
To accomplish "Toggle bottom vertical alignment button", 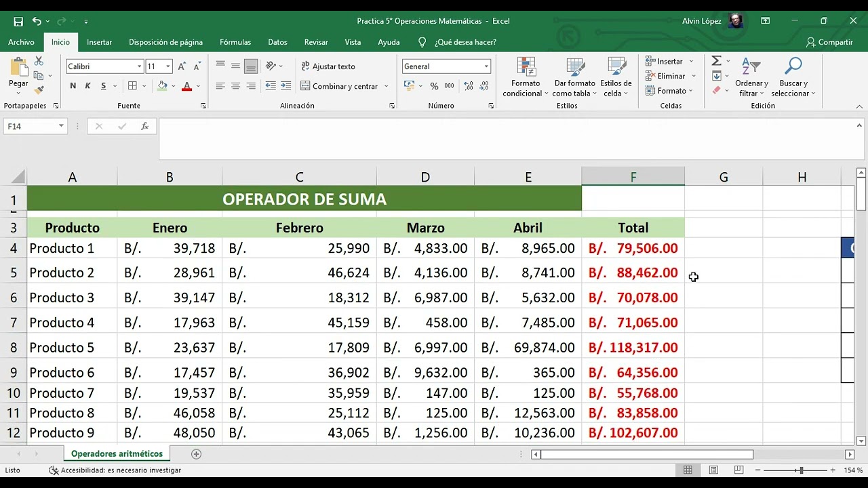I will 251,66.
